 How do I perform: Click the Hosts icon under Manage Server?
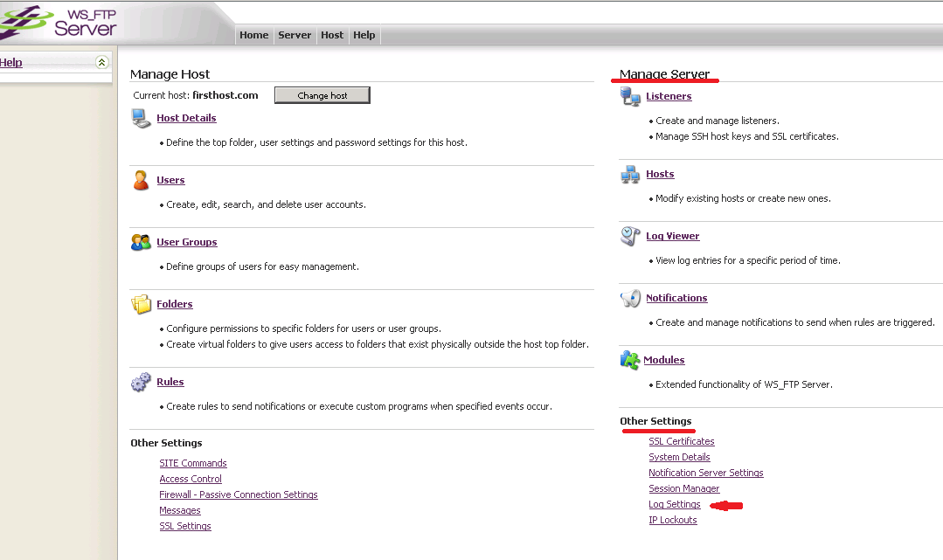coord(630,174)
